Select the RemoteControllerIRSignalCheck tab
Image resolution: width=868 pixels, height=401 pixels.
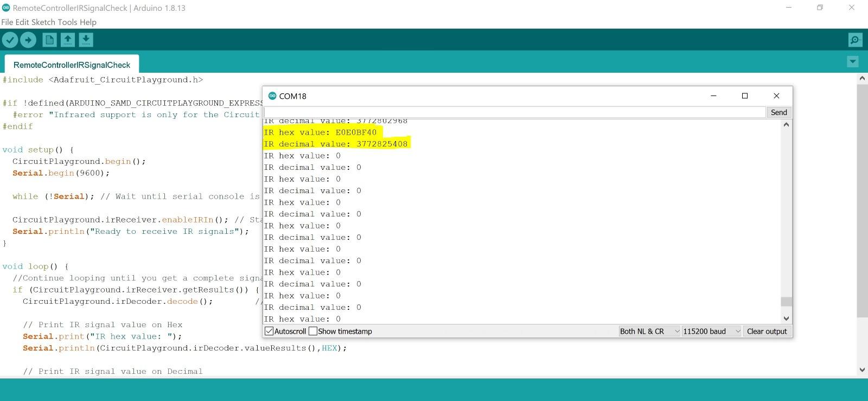(72, 65)
